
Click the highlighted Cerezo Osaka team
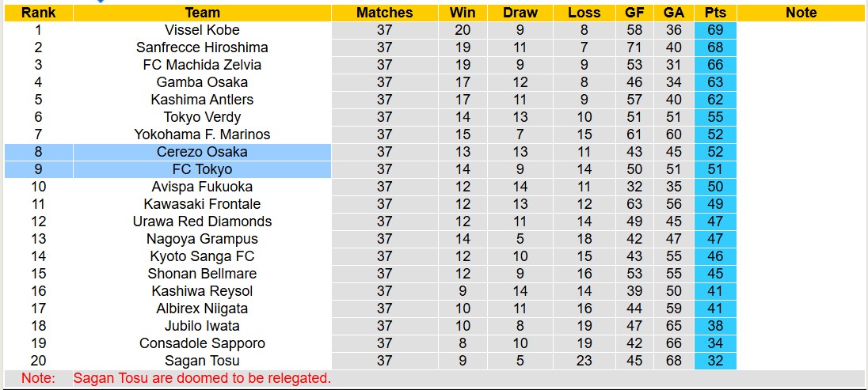(202, 152)
